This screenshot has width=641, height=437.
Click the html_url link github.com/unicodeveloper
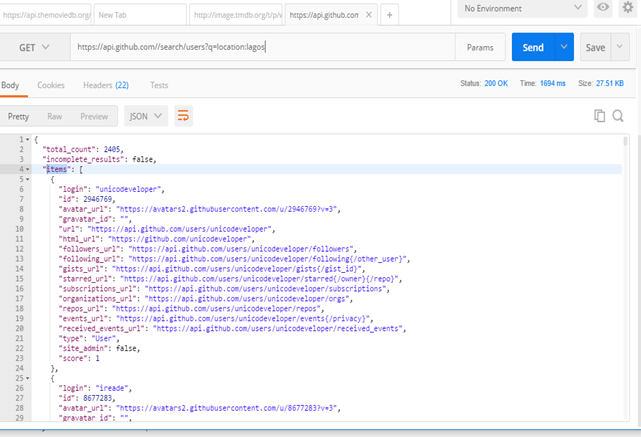click(179, 239)
